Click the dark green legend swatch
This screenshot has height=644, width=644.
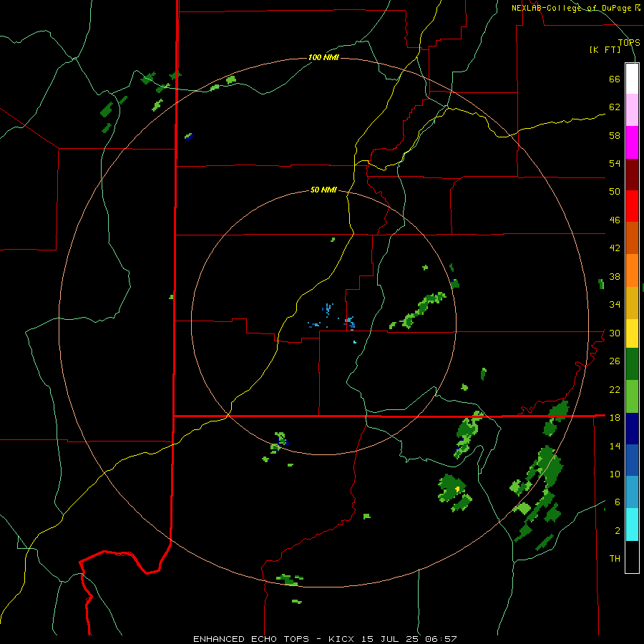pos(632,364)
